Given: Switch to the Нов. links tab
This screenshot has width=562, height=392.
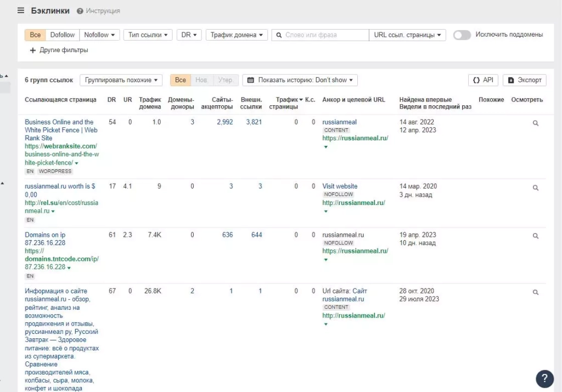Looking at the screenshot, I should 202,80.
